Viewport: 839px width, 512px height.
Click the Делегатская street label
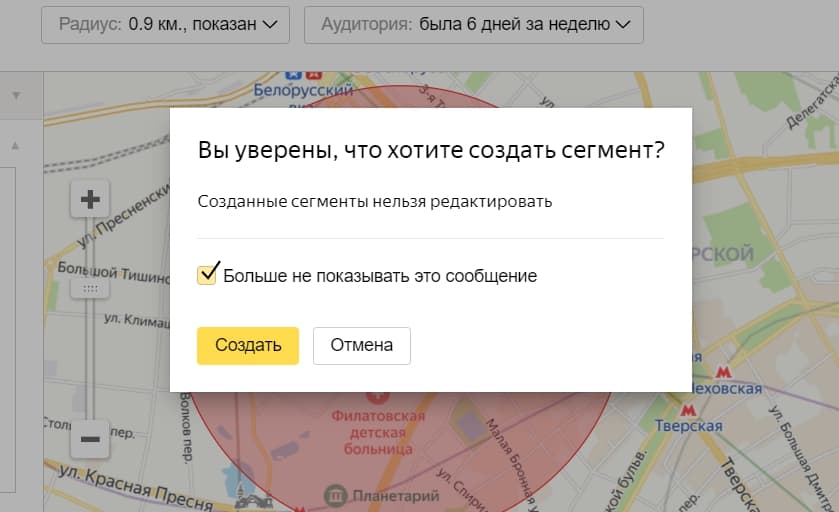coord(813,101)
